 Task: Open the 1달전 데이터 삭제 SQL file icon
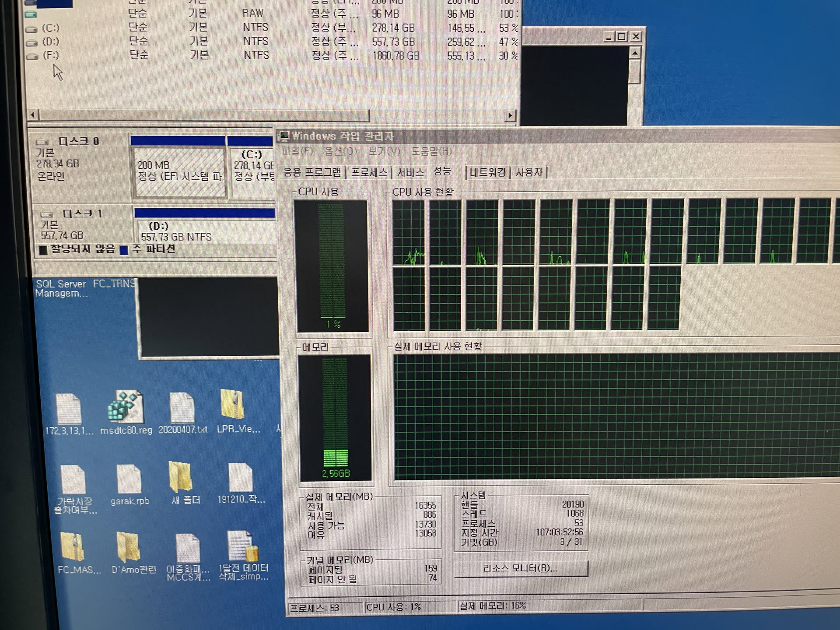coord(243,547)
